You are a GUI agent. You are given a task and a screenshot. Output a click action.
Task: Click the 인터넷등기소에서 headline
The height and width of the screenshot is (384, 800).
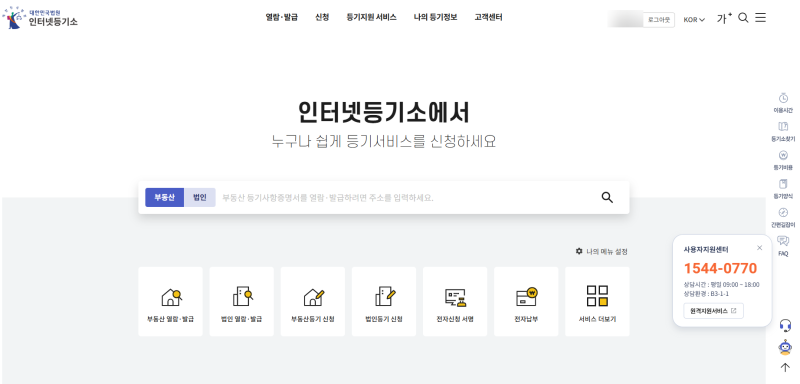(x=384, y=113)
